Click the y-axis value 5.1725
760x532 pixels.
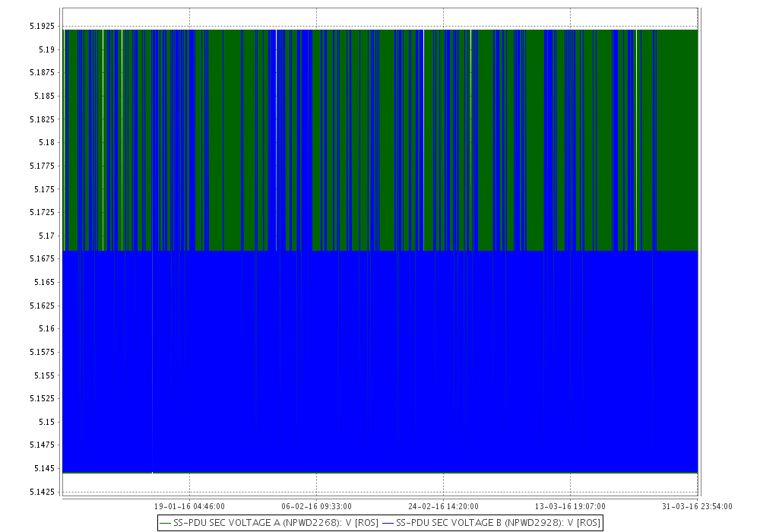point(42,212)
